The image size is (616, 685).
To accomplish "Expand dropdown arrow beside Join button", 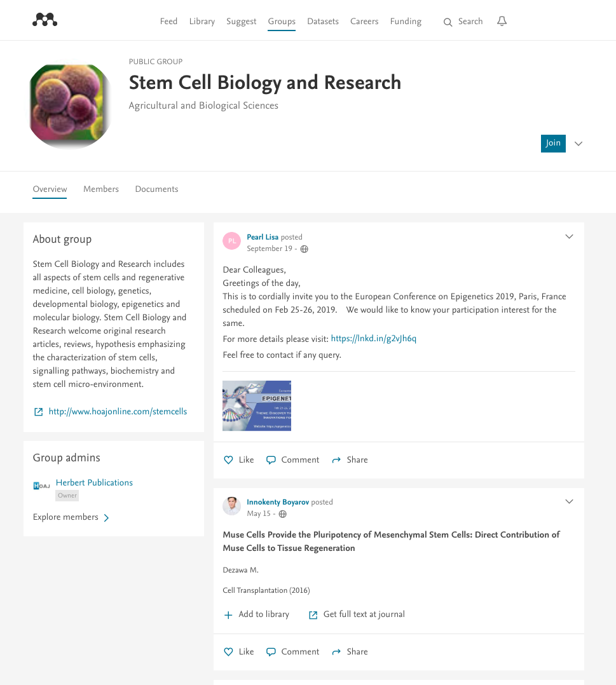I will coord(578,144).
